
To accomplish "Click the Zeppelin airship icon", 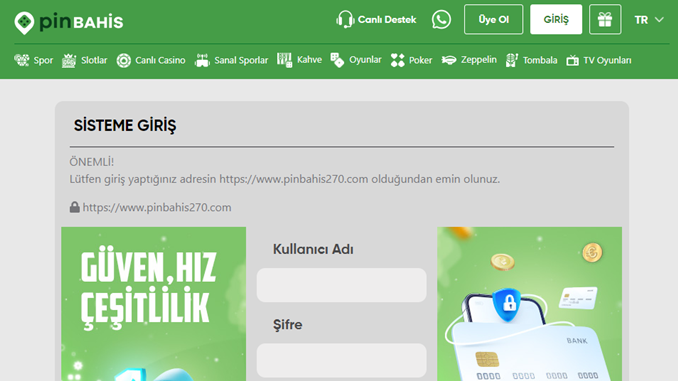I will click(x=449, y=60).
